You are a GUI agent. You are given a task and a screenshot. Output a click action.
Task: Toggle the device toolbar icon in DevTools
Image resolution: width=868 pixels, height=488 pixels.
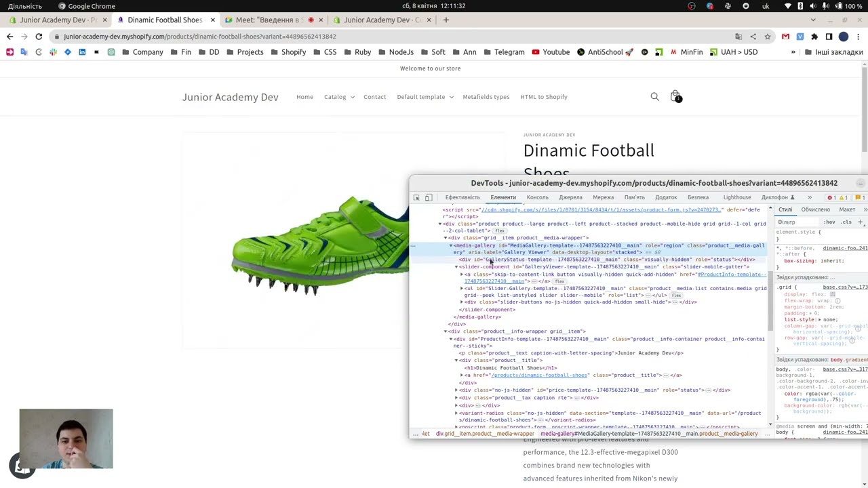[x=429, y=197]
